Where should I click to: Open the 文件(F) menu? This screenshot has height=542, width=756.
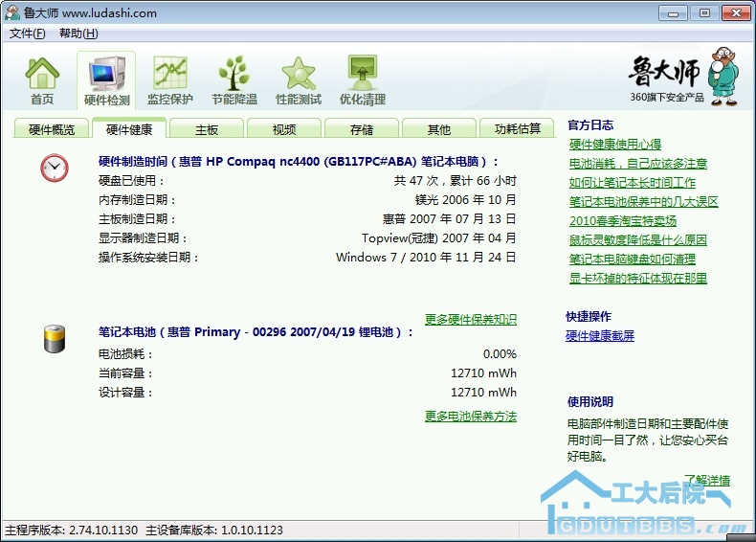28,34
